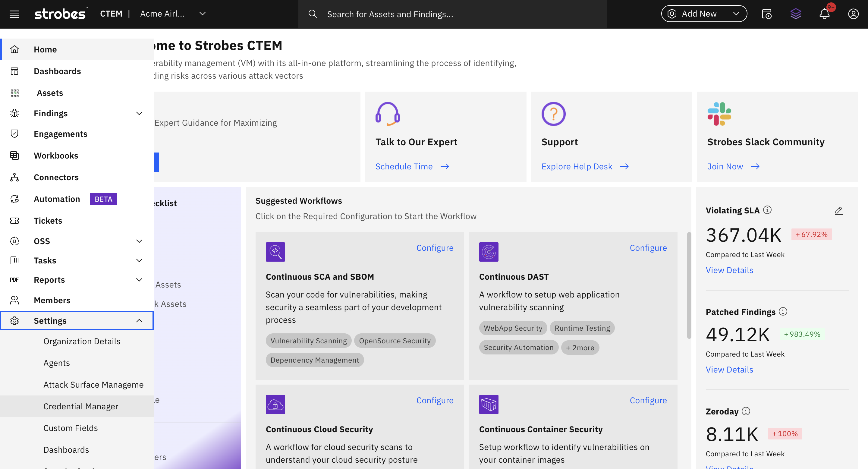The height and width of the screenshot is (469, 868).
Task: Configure the Continuous DAST workflow
Action: point(648,248)
